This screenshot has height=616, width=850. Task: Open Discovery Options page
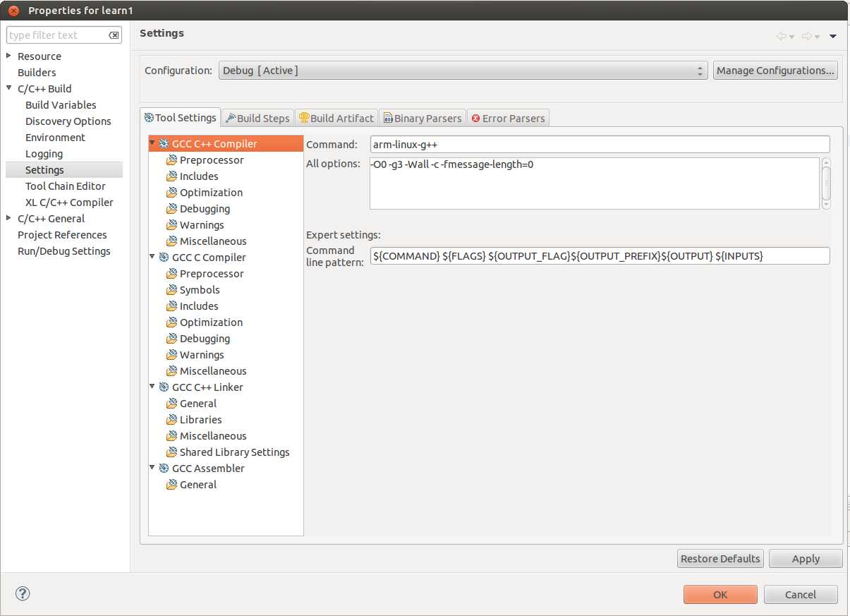(x=68, y=121)
